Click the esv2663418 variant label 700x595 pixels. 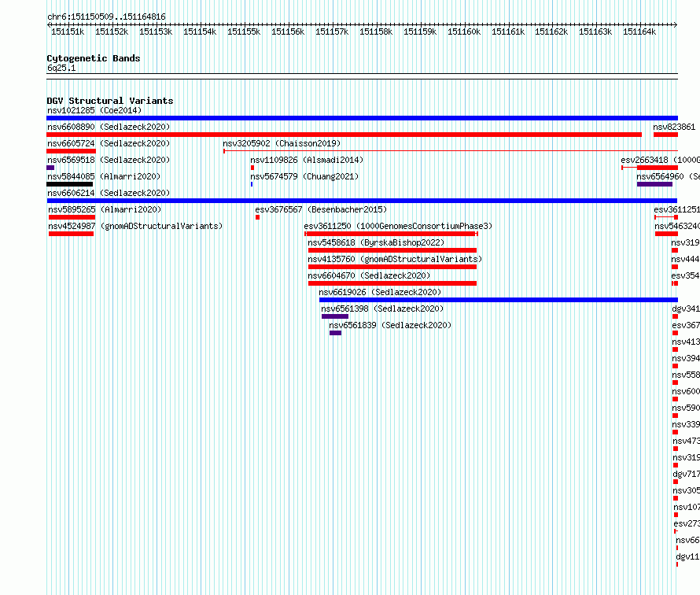point(660,160)
